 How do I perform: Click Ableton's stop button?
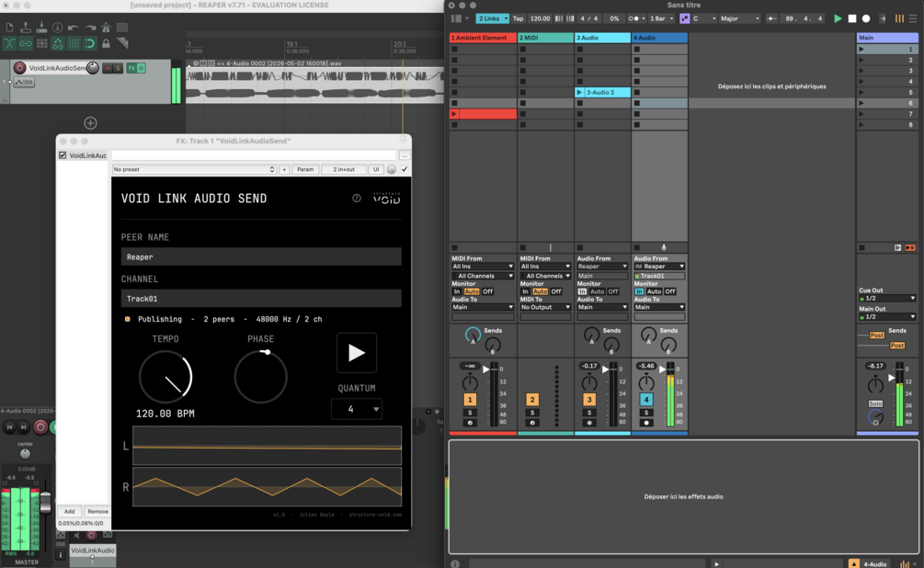click(852, 19)
